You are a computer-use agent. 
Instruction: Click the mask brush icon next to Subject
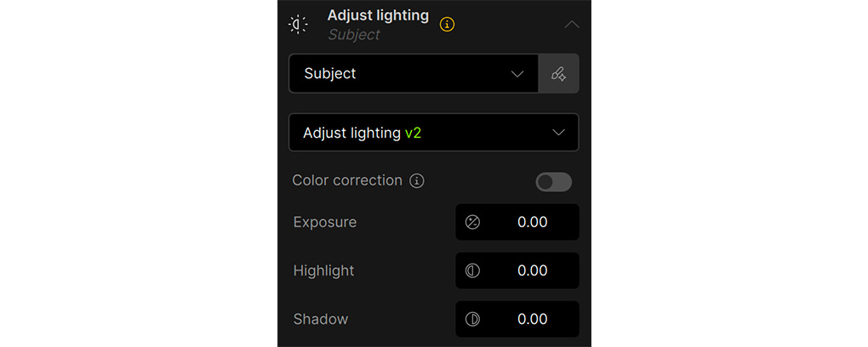click(558, 74)
